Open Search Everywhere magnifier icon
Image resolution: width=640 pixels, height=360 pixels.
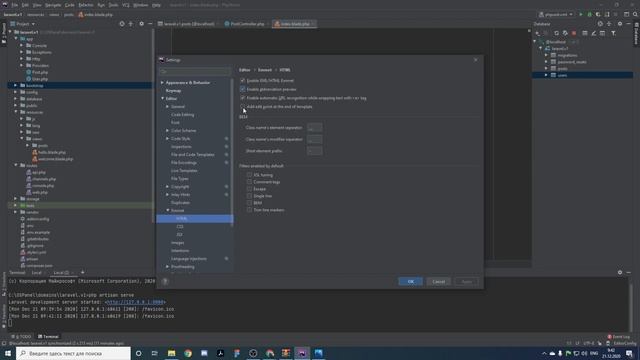[x=635, y=14]
